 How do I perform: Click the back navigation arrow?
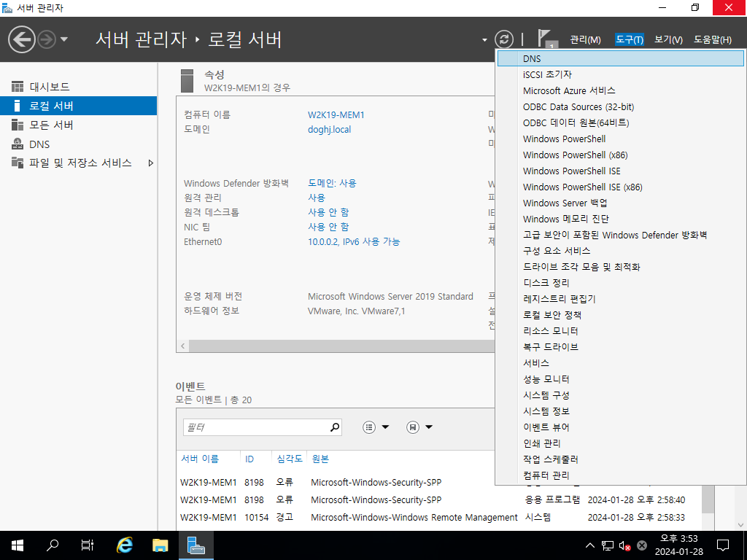22,39
